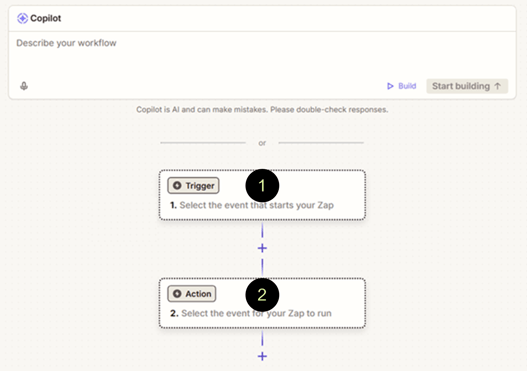Select 'Select the event for your Zap to run'
Viewport: 527px width, 371px height.
click(256, 313)
